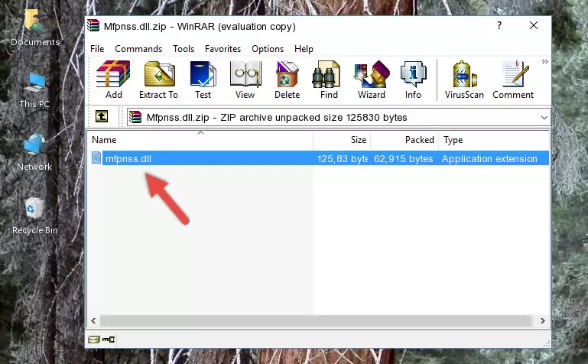Click the Application extension type cell
588x364 pixels.
[489, 158]
